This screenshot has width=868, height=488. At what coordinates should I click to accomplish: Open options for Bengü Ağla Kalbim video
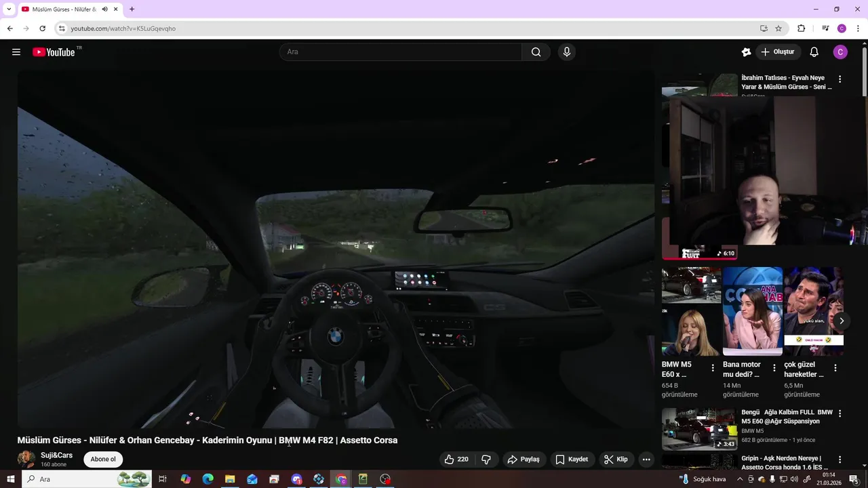click(840, 413)
